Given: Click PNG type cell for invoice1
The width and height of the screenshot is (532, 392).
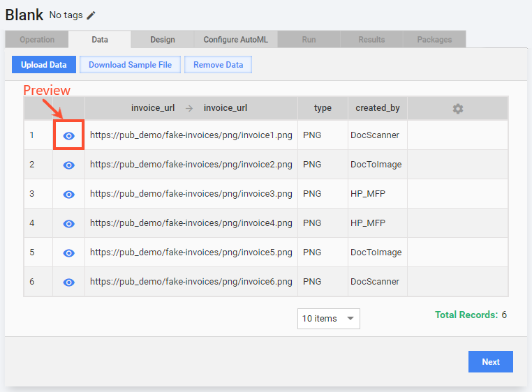Looking at the screenshot, I should point(323,135).
